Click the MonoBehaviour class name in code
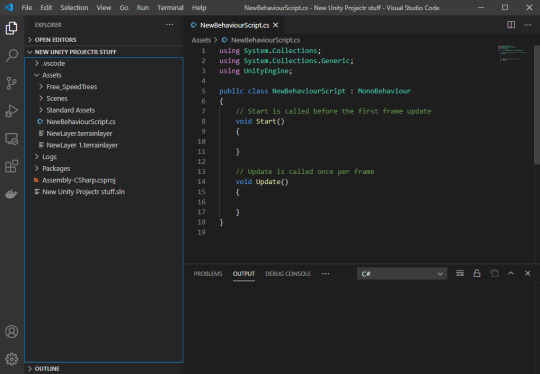 click(x=384, y=91)
